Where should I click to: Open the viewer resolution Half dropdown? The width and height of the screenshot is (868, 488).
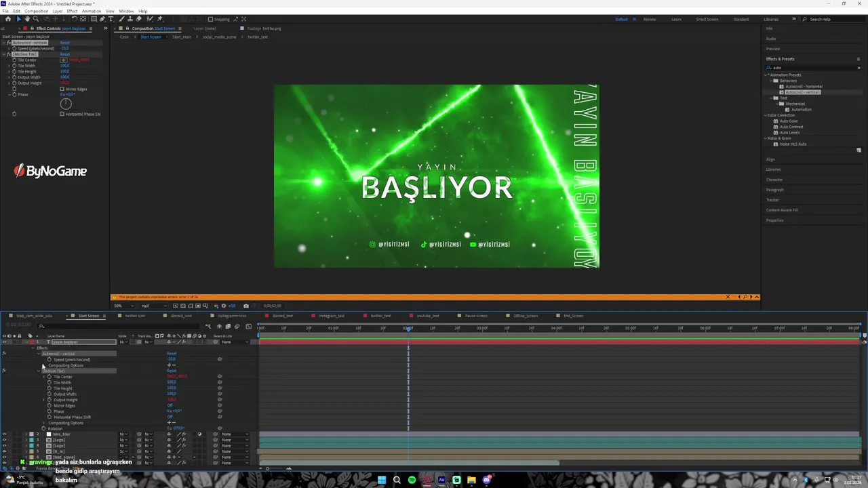(153, 306)
